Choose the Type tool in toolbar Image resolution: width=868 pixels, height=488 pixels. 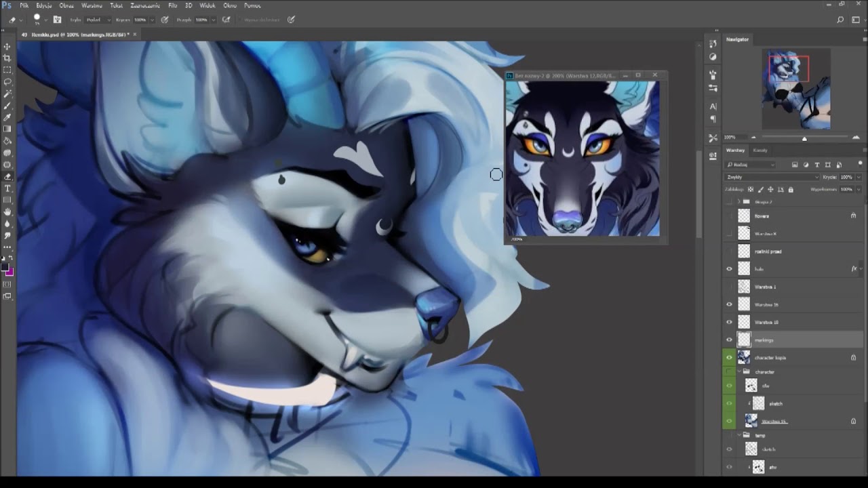pos(7,188)
